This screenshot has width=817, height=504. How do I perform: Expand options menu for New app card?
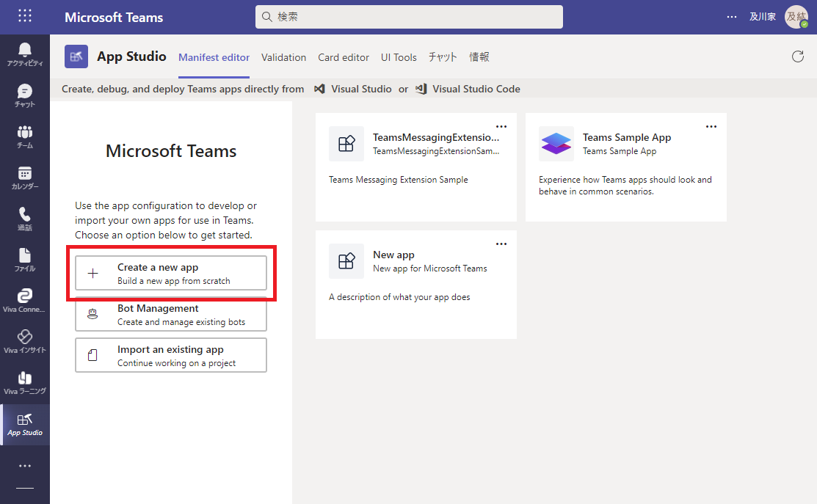coord(501,244)
